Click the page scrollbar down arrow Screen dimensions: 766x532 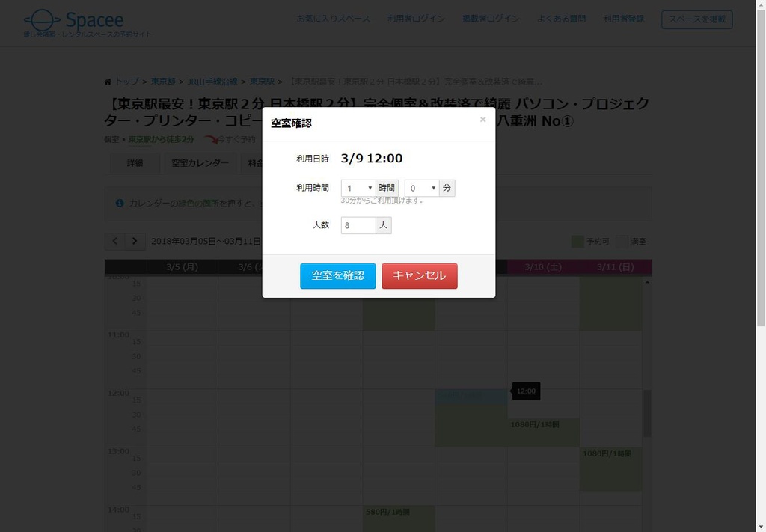coord(761,527)
